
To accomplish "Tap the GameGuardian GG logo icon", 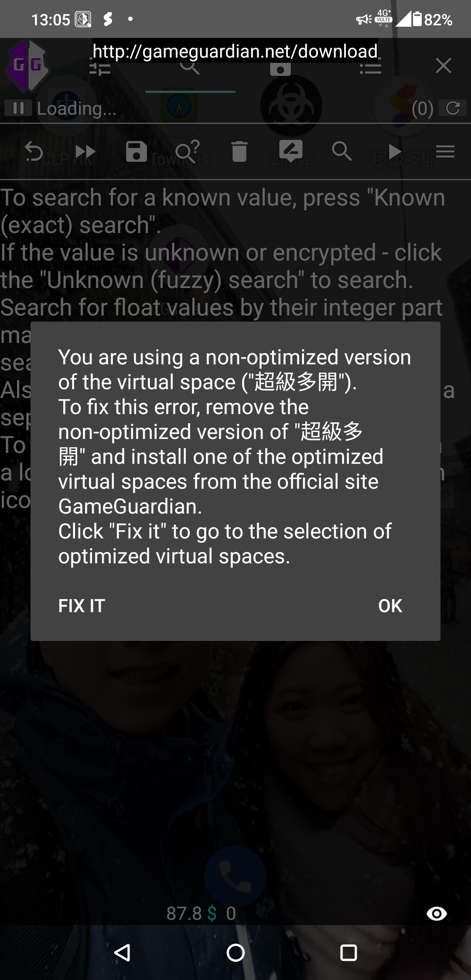I will [x=27, y=65].
